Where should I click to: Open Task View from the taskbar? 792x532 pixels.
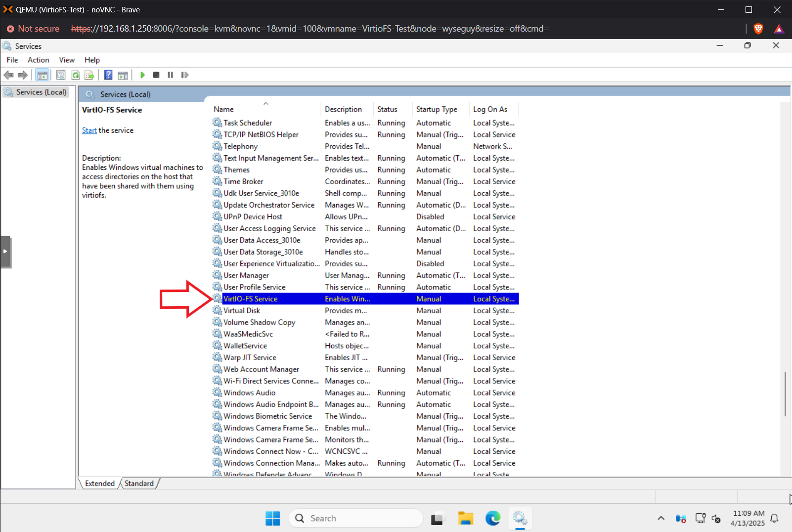tap(437, 519)
